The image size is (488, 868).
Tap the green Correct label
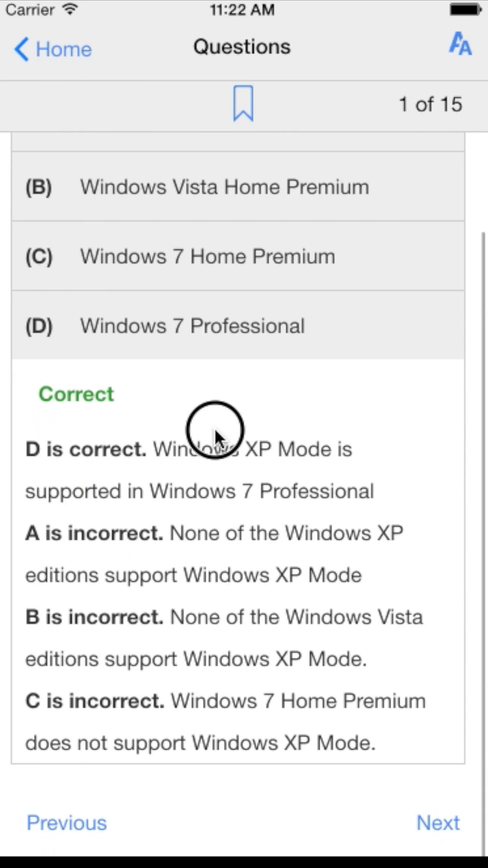pos(76,394)
